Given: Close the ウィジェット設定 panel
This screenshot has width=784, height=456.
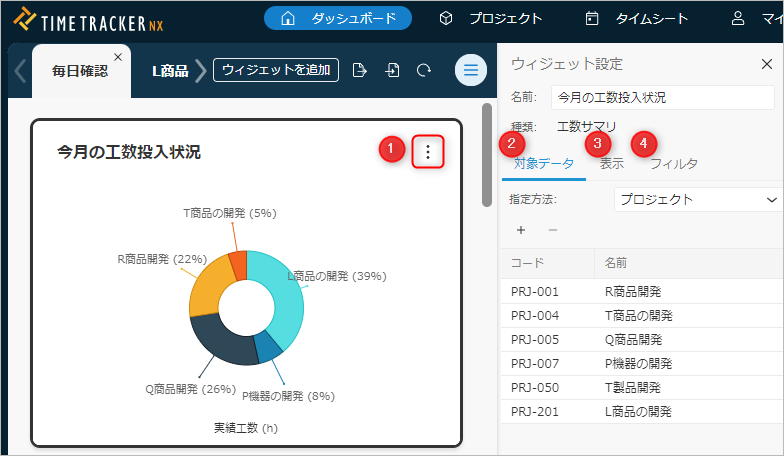Looking at the screenshot, I should [x=766, y=64].
